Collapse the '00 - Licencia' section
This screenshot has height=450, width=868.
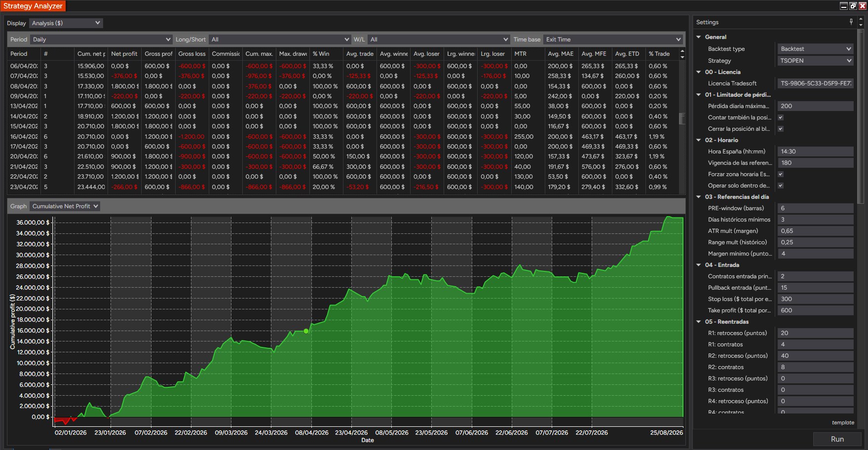point(699,72)
